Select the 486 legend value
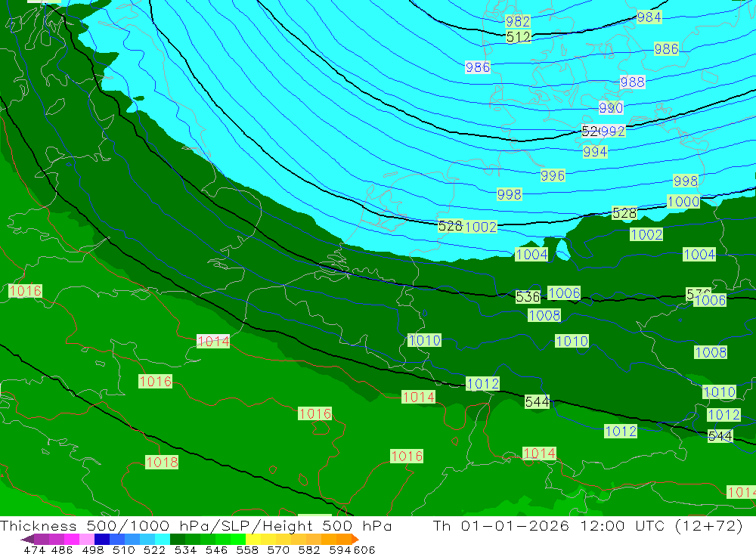756x554 pixels. tap(60, 549)
